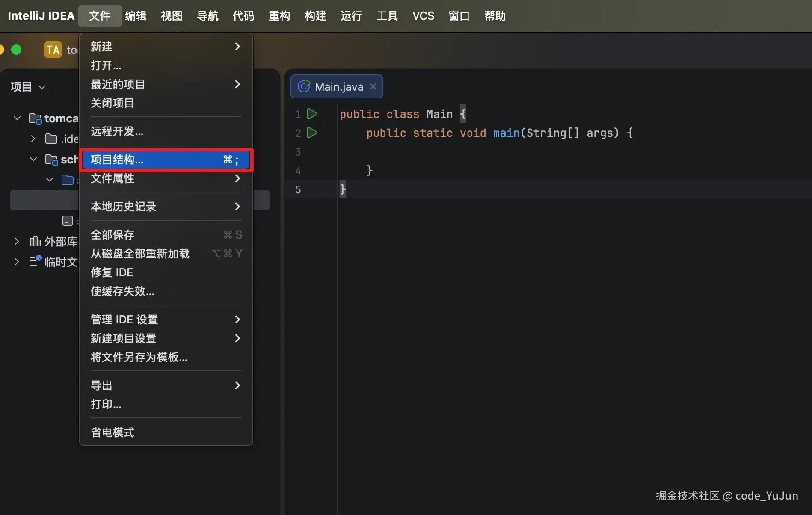Open the 构建 menu
812x515 pixels.
click(x=315, y=16)
